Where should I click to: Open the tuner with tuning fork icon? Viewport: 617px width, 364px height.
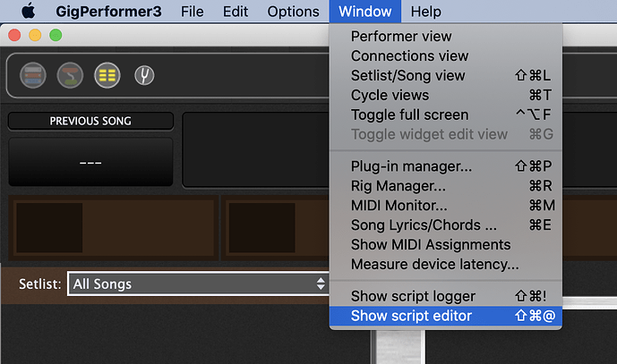point(144,75)
